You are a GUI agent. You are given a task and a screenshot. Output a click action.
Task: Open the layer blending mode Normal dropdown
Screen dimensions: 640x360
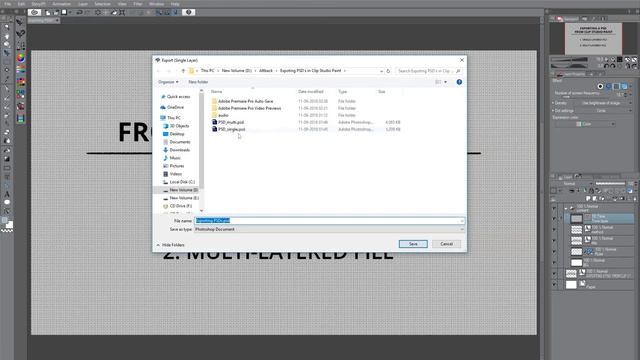pyautogui.click(x=572, y=184)
